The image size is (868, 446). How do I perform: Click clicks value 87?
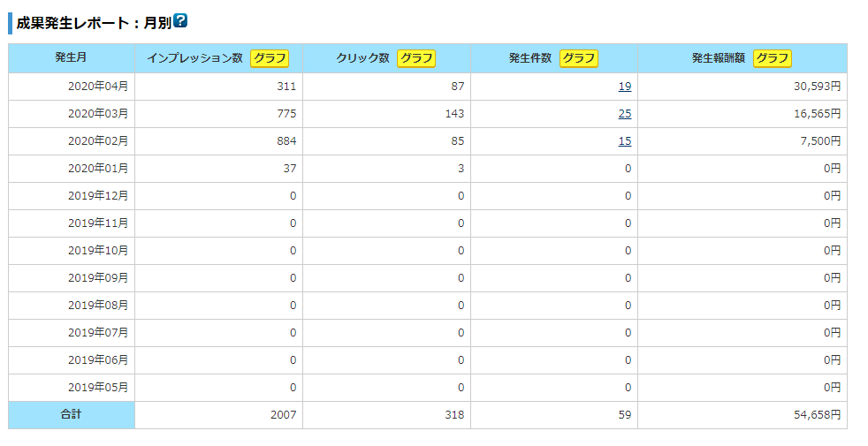(x=458, y=87)
